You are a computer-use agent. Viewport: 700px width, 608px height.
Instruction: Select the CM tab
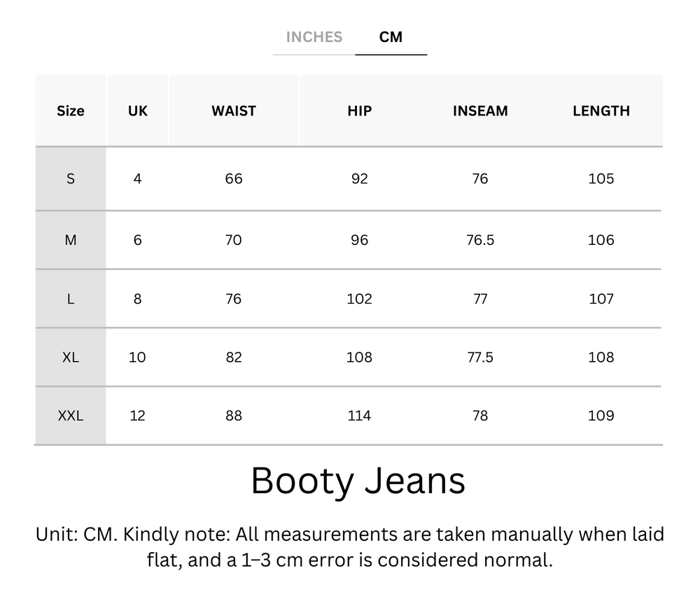(x=391, y=37)
